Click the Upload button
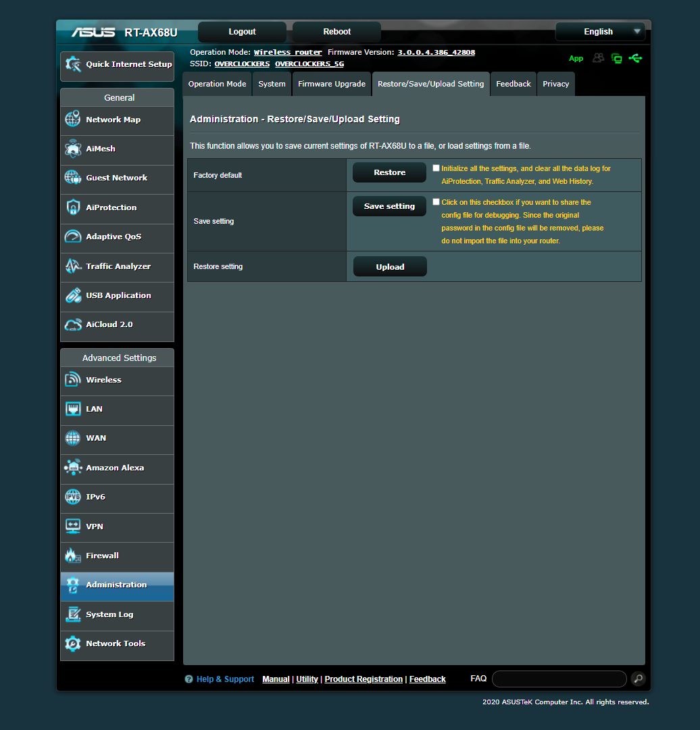Screen dimensions: 700x730 [390, 267]
